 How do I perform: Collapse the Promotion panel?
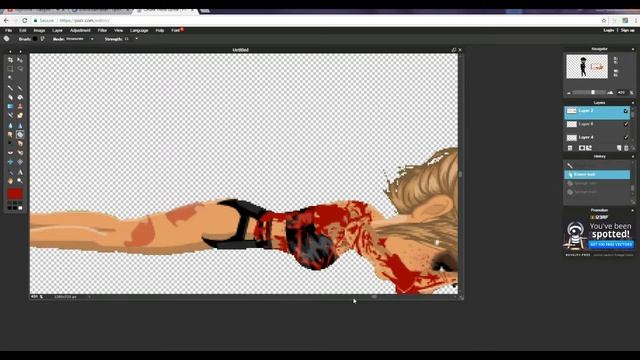point(633,211)
